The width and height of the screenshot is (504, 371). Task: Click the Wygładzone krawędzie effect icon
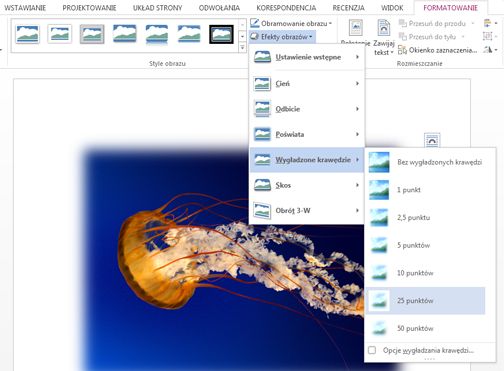coord(262,160)
